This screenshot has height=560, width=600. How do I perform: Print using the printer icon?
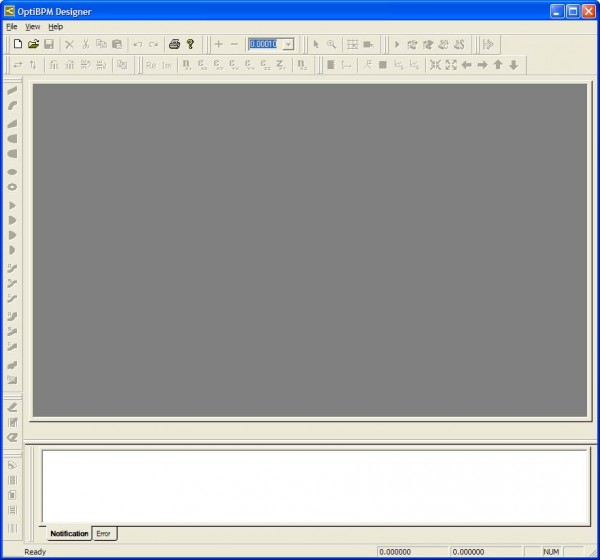point(174,44)
